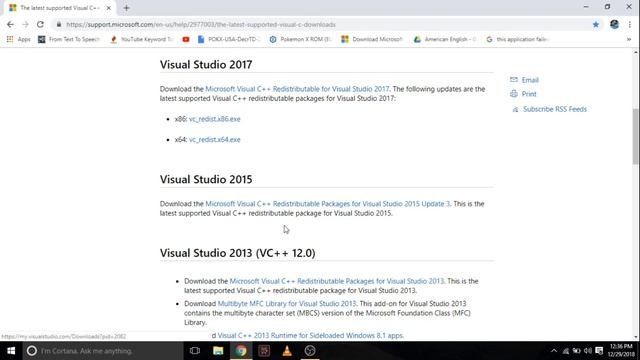Screen dimensions: 640x360
Task: Click the Email envelope icon
Action: [x=514, y=80]
